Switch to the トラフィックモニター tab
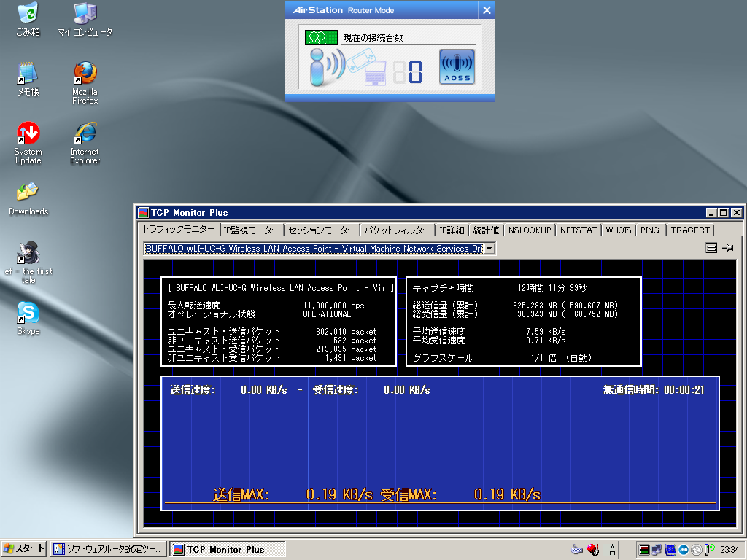Viewport: 747px width, 560px height. [x=179, y=229]
